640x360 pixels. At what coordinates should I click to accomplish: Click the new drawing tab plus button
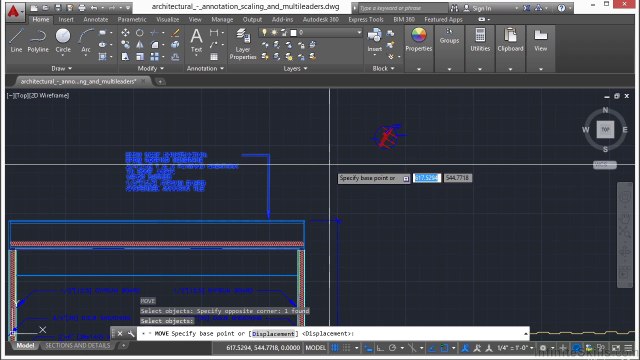160,82
